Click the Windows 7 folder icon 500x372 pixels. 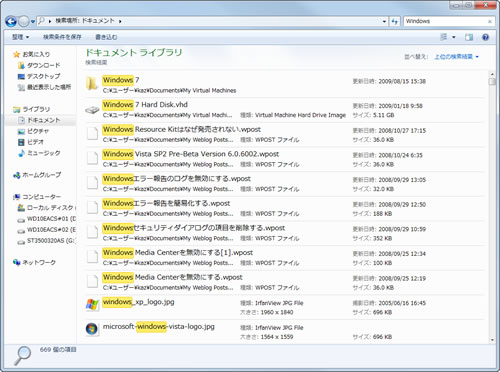click(x=92, y=83)
